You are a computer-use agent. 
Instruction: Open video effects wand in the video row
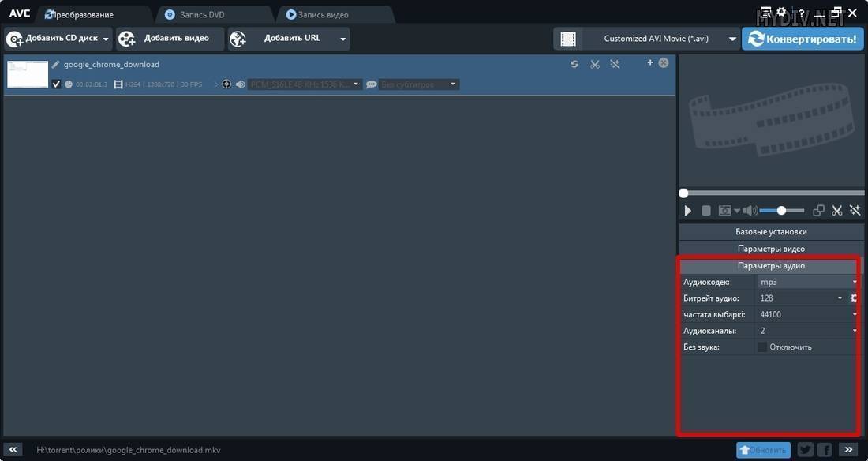click(615, 64)
